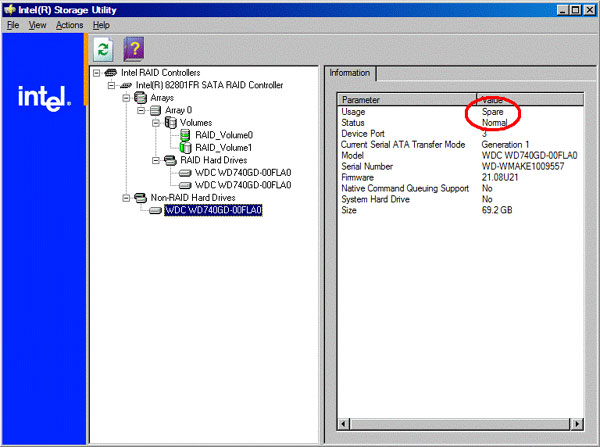Image resolution: width=600 pixels, height=447 pixels.
Task: Select the Volumes tree label
Action: pyautogui.click(x=196, y=123)
